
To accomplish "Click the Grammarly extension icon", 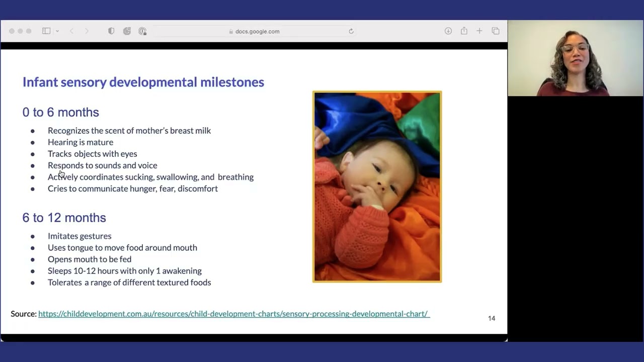I will (x=127, y=31).
